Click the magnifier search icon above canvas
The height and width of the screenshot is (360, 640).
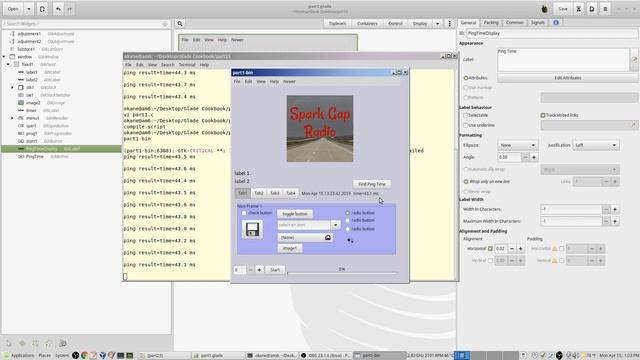[x=180, y=24]
